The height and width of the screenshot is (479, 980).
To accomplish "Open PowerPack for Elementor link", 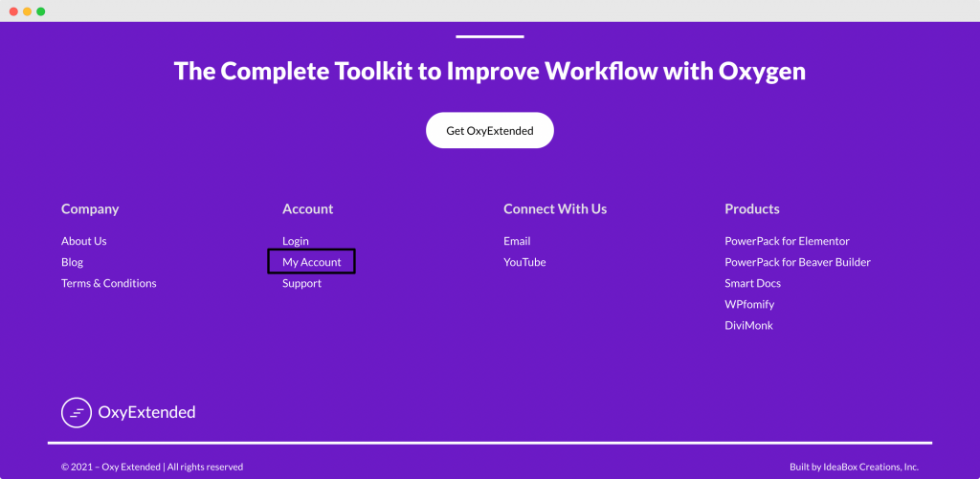I will click(x=787, y=241).
